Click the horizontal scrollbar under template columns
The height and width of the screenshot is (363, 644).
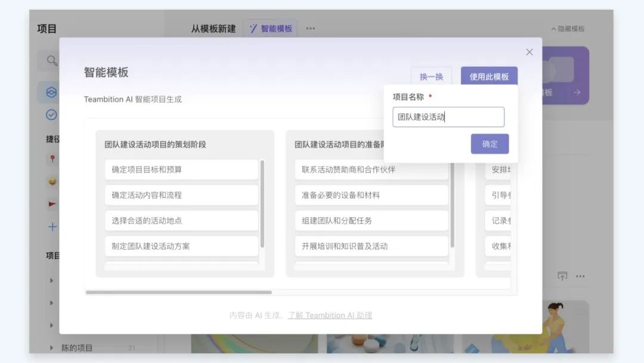point(179,293)
